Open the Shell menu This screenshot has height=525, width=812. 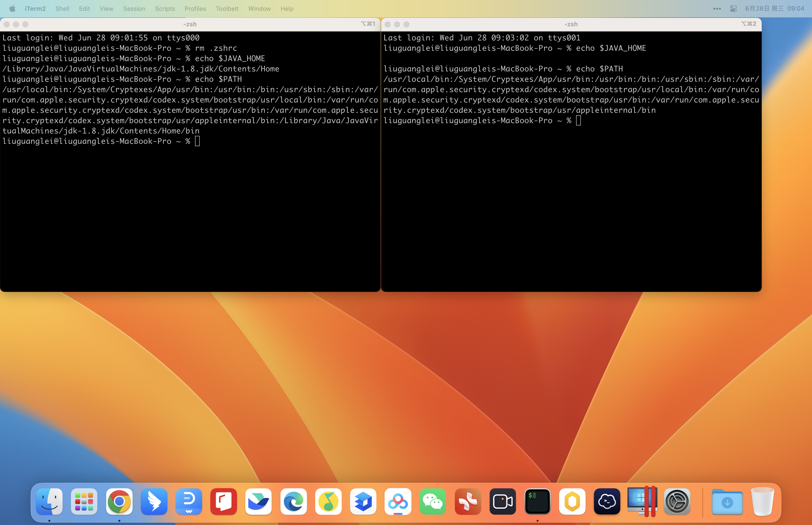[x=62, y=8]
